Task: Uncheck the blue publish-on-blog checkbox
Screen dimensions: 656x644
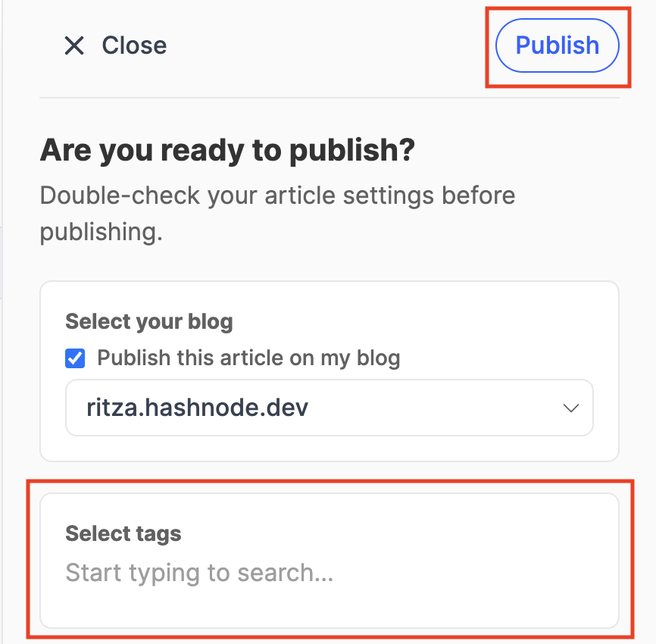Action: [76, 358]
